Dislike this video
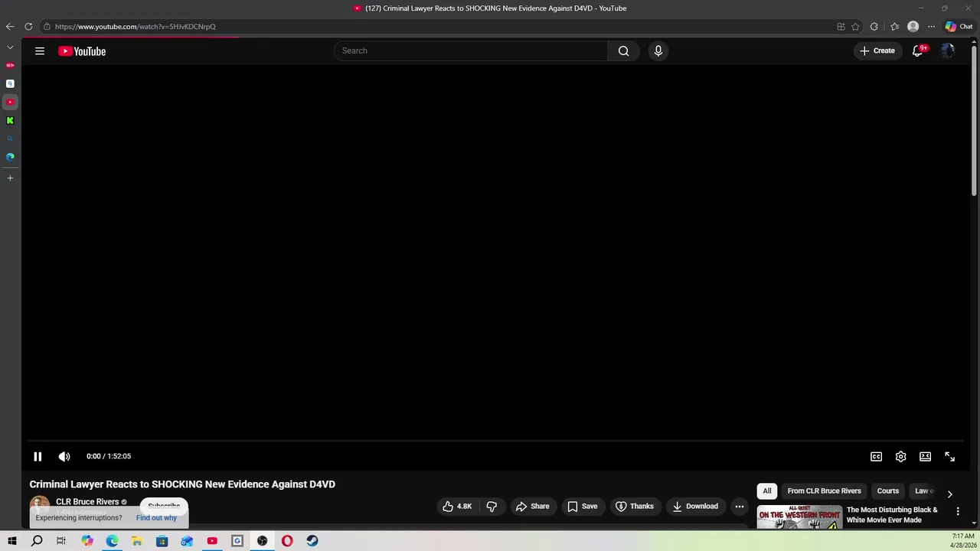The height and width of the screenshot is (551, 980). (492, 506)
